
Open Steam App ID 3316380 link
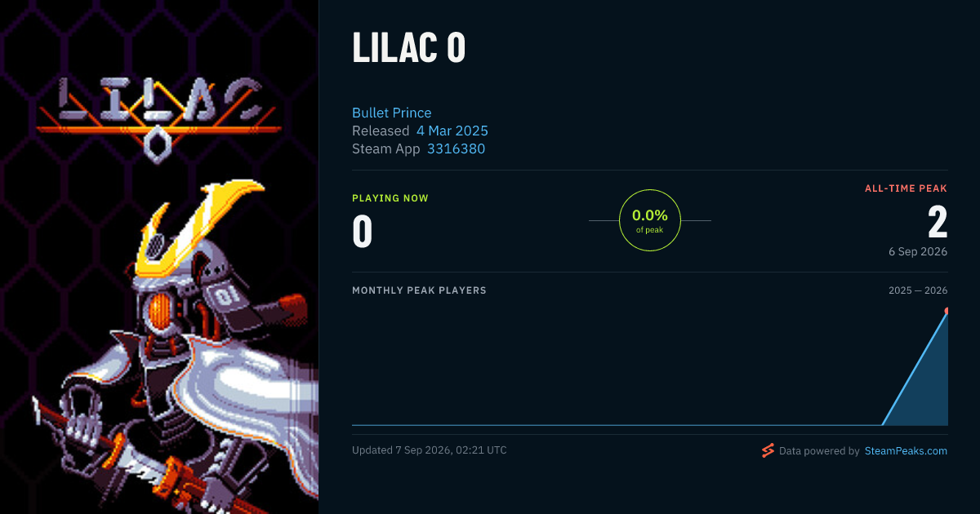(456, 148)
